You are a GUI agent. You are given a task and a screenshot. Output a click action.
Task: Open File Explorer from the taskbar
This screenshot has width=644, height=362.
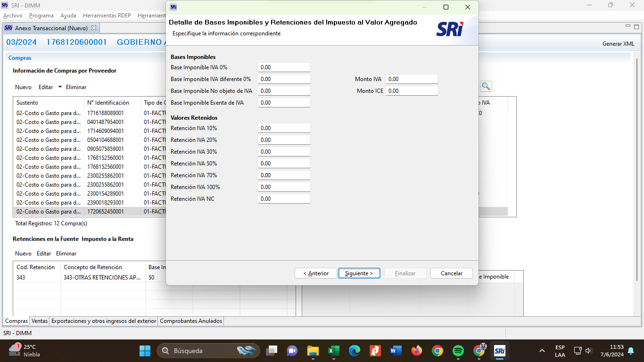(x=313, y=351)
